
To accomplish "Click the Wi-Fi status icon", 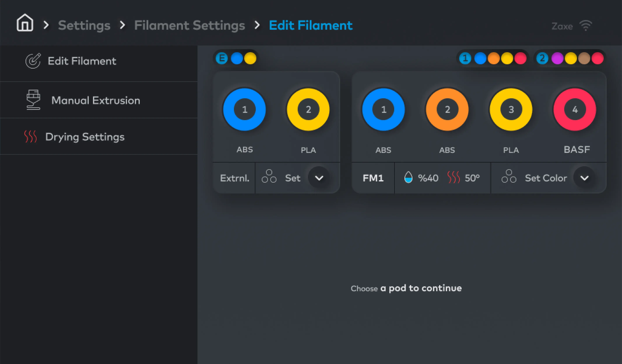I will [x=585, y=26].
